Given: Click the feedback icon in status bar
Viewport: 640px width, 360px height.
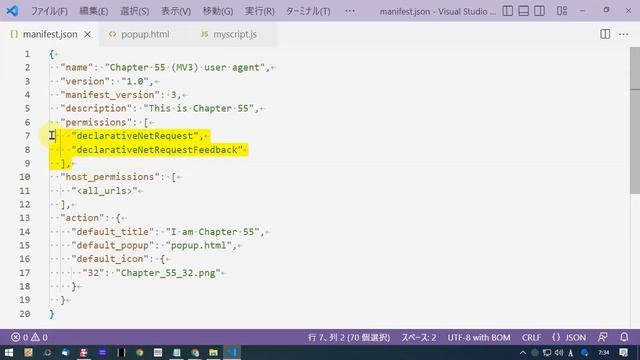Looking at the screenshot, I should [603, 337].
